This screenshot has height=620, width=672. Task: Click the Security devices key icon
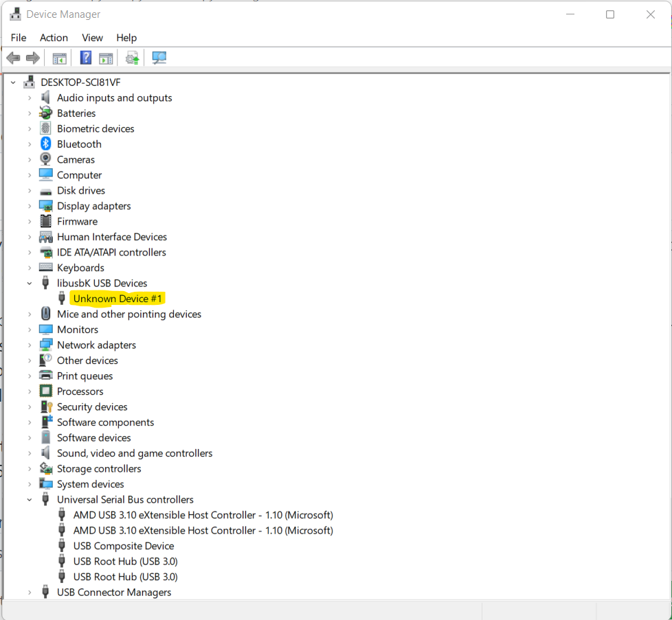46,406
